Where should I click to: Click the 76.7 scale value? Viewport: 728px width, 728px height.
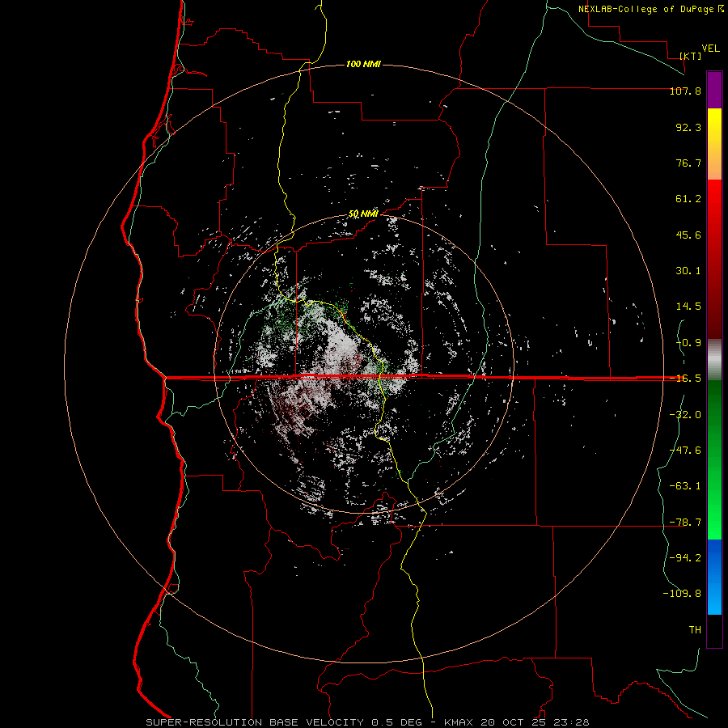click(x=688, y=163)
